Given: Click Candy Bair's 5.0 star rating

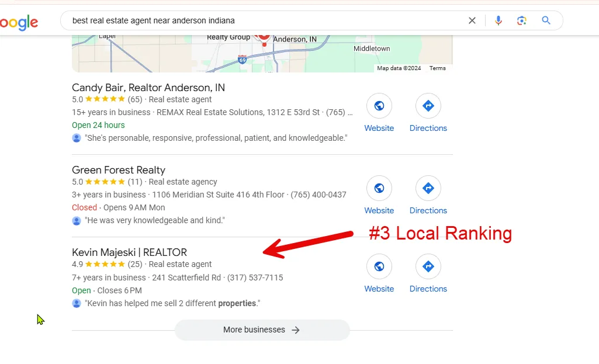Looking at the screenshot, I should click(x=98, y=99).
